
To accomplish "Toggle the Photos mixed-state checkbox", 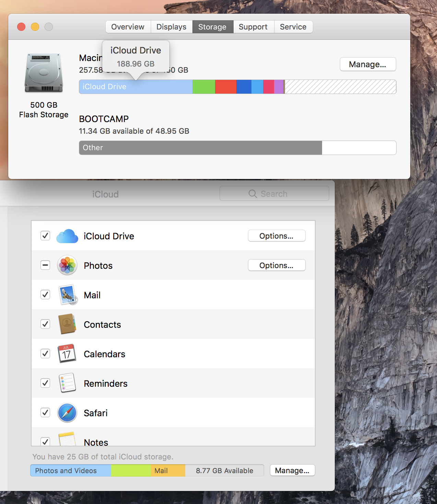I will pyautogui.click(x=45, y=265).
